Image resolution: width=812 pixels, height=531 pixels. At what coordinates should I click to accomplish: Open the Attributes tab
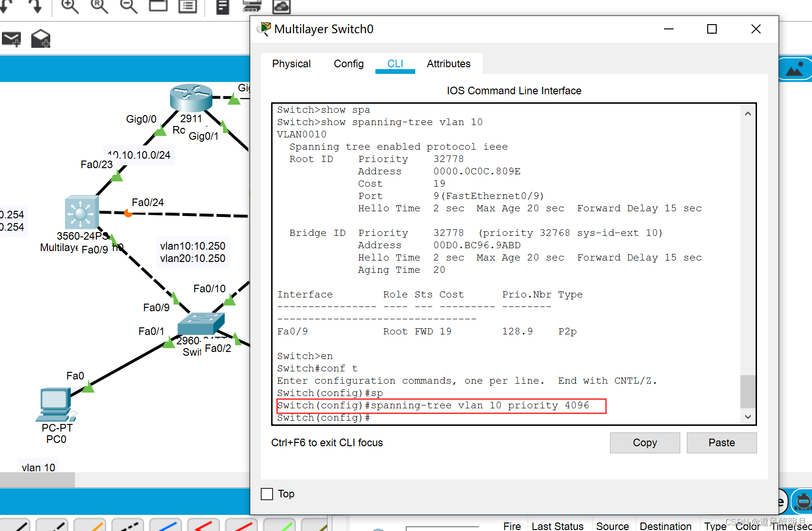pos(448,64)
